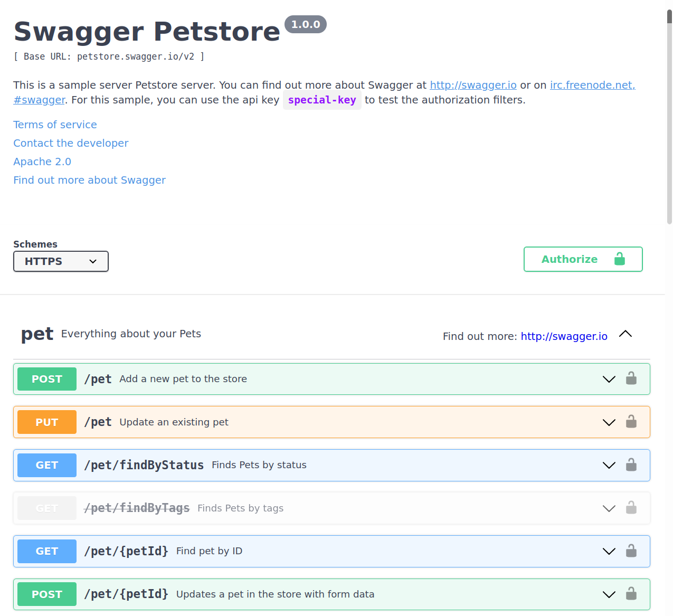Expand POST /pet/{petId} chevron arrow

point(609,595)
